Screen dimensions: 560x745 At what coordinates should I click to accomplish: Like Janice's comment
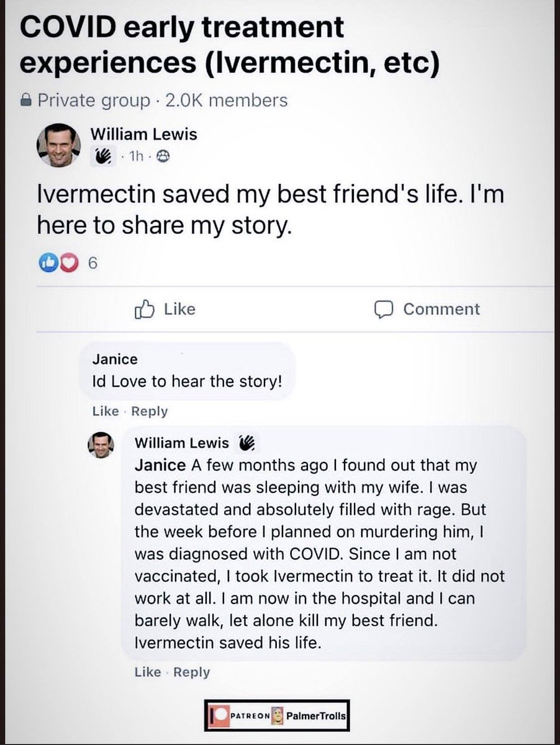105,411
